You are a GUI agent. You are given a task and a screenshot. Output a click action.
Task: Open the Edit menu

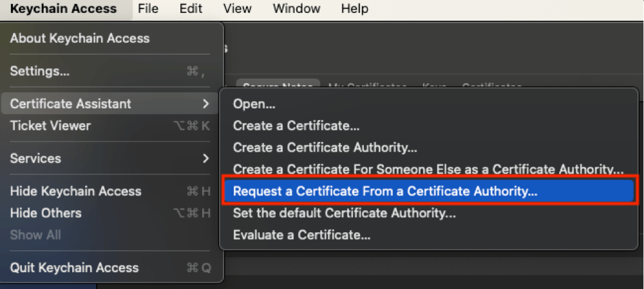[191, 8]
